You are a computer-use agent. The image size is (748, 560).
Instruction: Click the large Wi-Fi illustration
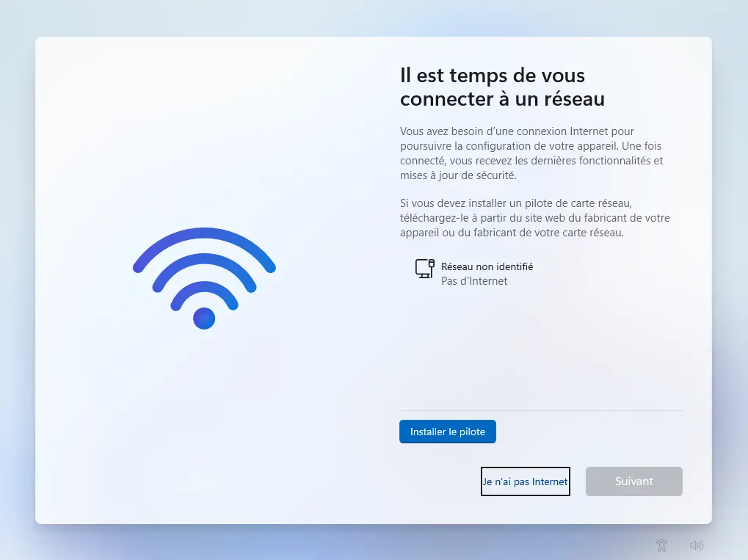coord(204,278)
